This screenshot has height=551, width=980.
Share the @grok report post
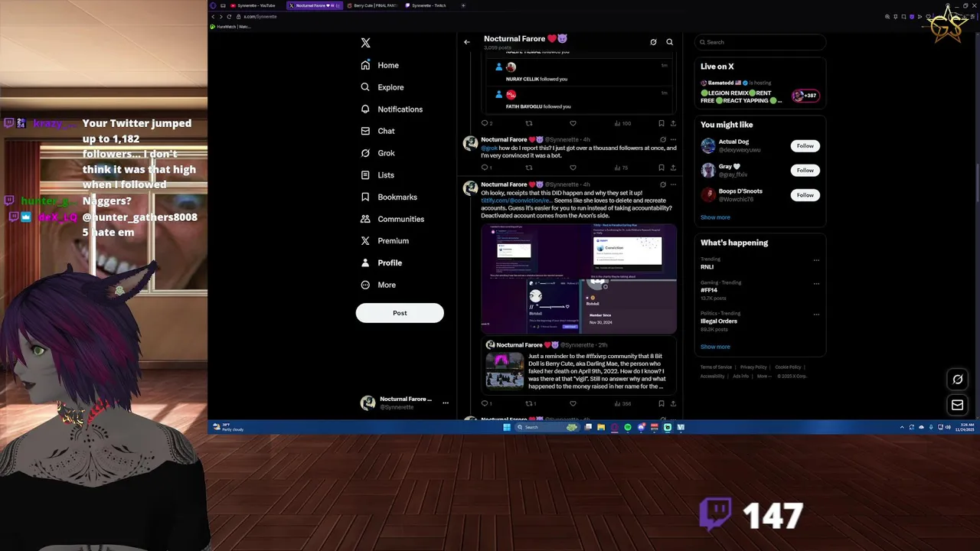pos(673,168)
